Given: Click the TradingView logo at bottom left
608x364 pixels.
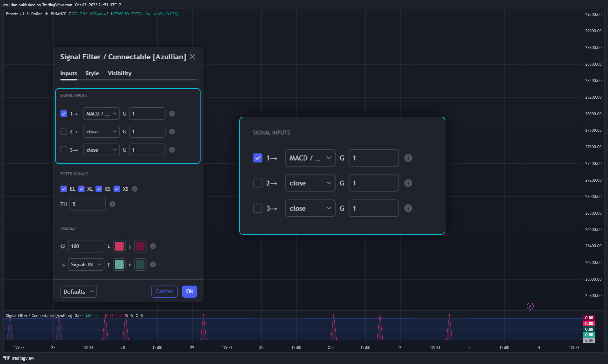Looking at the screenshot, I should [19, 358].
